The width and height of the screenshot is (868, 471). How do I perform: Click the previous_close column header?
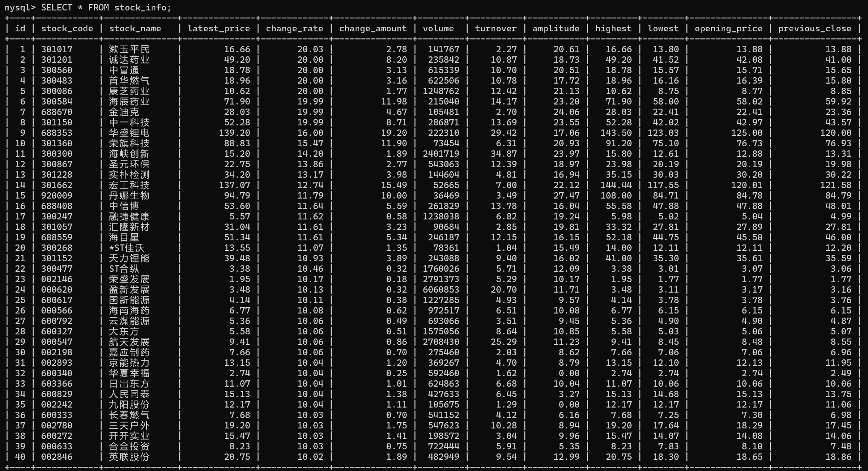pyautogui.click(x=815, y=29)
